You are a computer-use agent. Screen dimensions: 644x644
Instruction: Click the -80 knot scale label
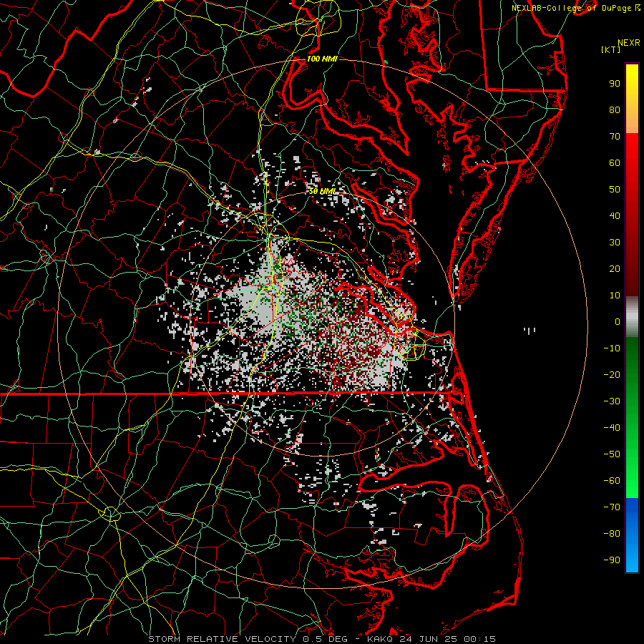point(612,534)
